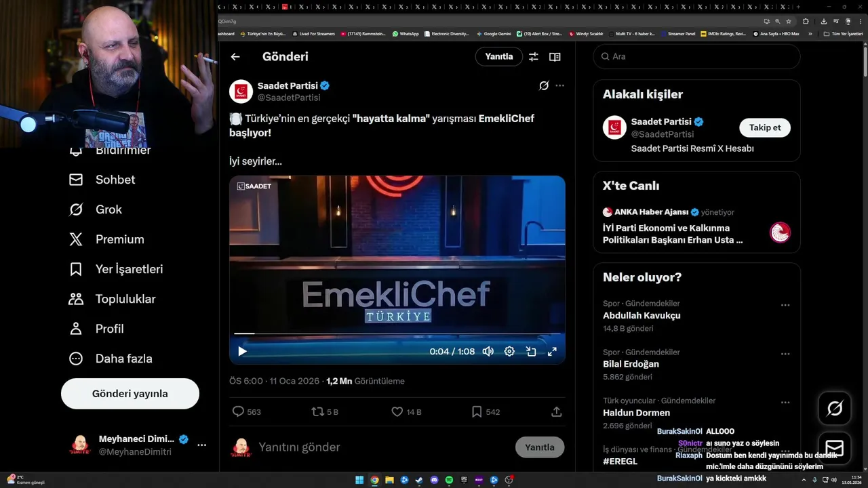Open the WhatsApp bookmark
The width and height of the screenshot is (868, 488).
[x=406, y=33]
